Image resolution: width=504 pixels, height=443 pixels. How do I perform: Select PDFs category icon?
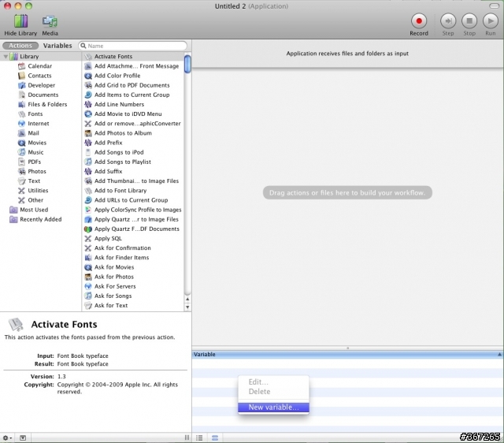coord(21,162)
